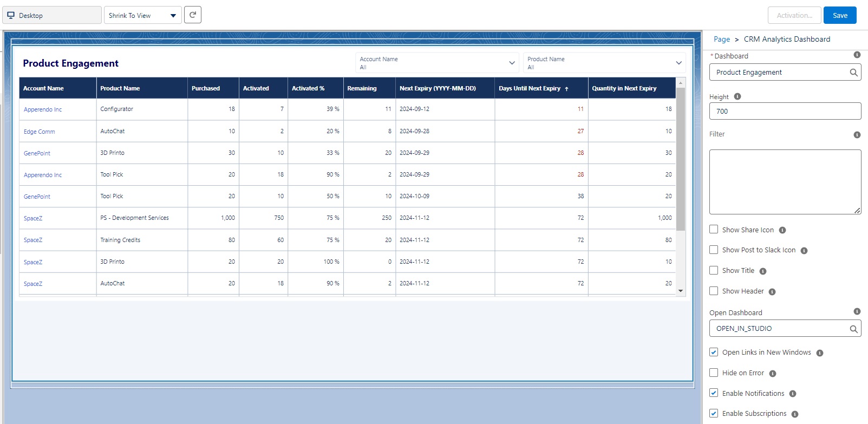Click the Activated column header
The width and height of the screenshot is (868, 424).
pos(263,88)
